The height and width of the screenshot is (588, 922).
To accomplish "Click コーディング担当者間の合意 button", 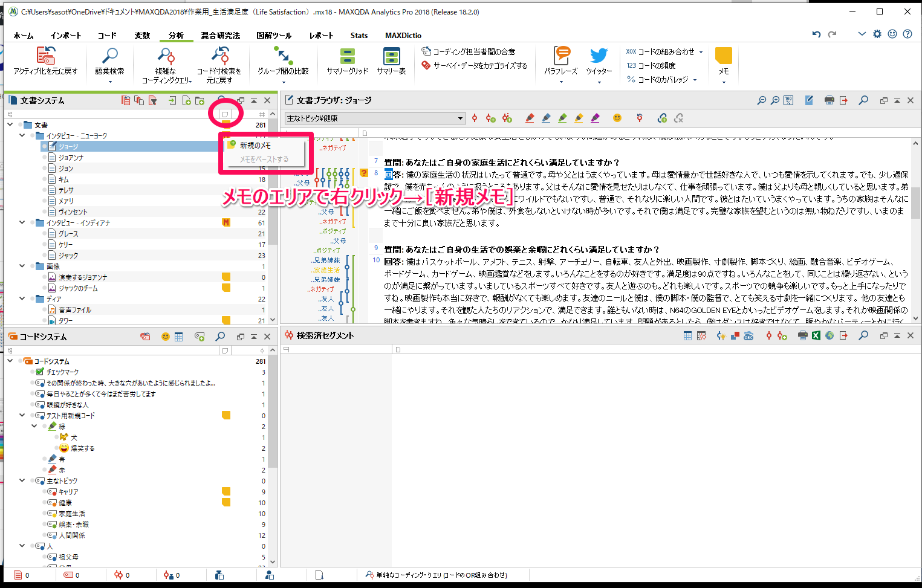I will 469,52.
